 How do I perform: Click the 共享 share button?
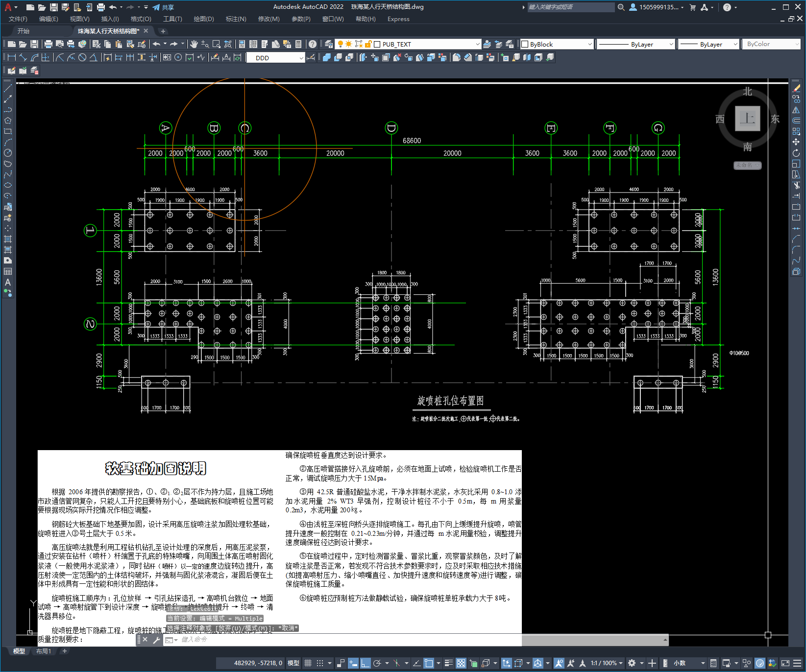point(163,7)
